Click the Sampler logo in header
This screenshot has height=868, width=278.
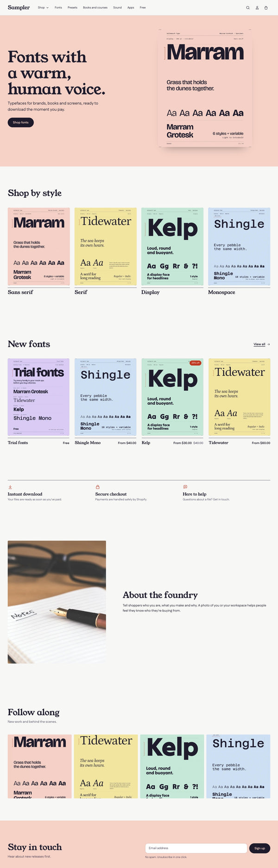click(19, 7)
